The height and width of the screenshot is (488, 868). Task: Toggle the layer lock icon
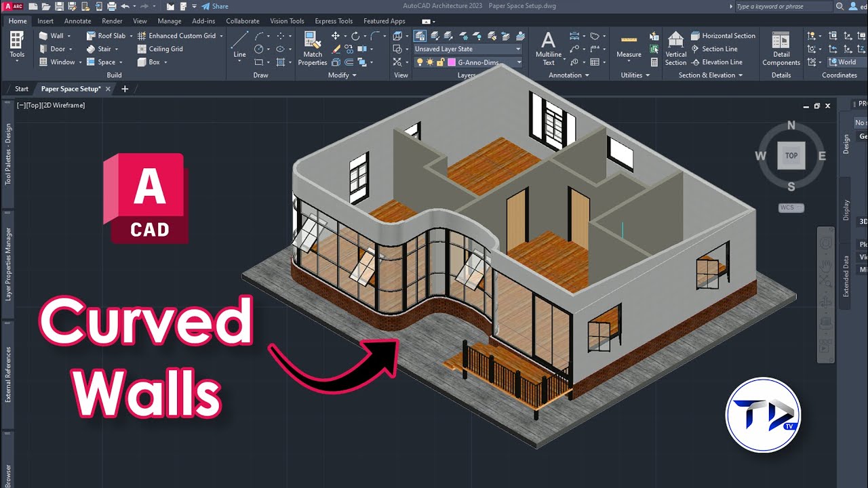[439, 62]
